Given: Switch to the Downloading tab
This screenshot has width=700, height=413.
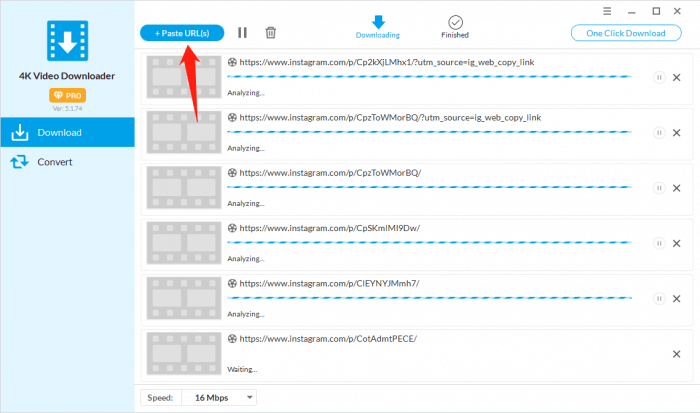Looking at the screenshot, I should click(x=378, y=27).
